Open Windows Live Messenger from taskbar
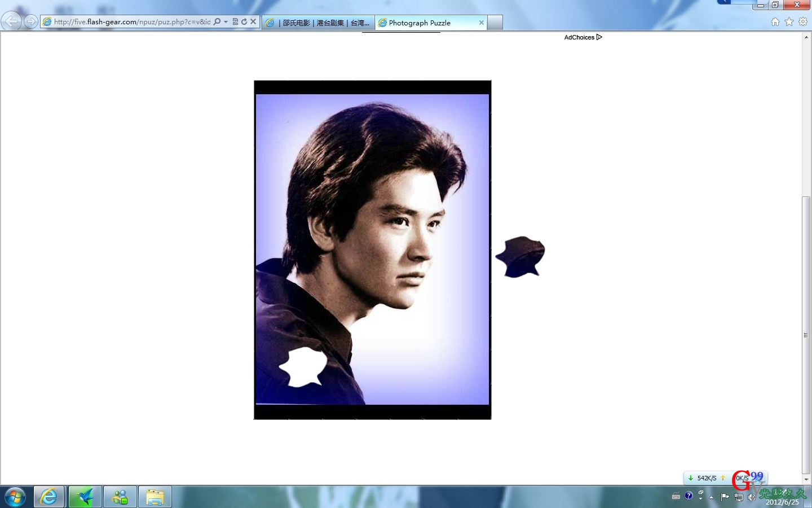The height and width of the screenshot is (508, 812). [120, 497]
